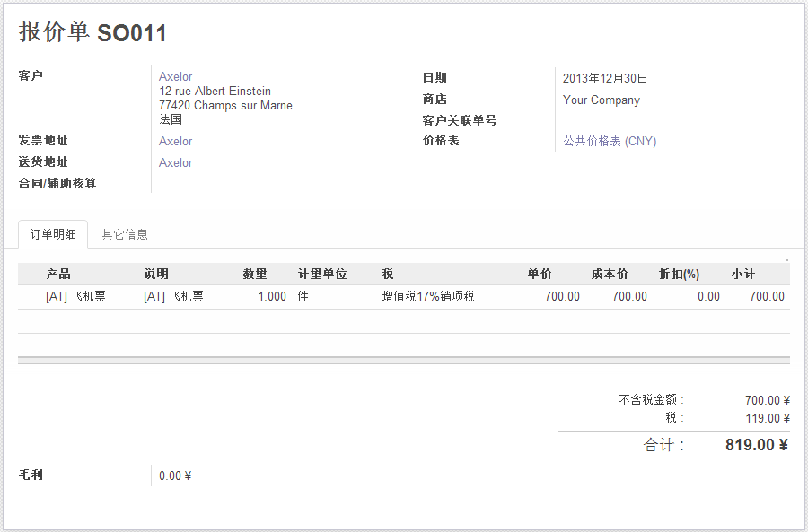Open the Axelor customer link
This screenshot has height=532, width=808.
(x=175, y=77)
